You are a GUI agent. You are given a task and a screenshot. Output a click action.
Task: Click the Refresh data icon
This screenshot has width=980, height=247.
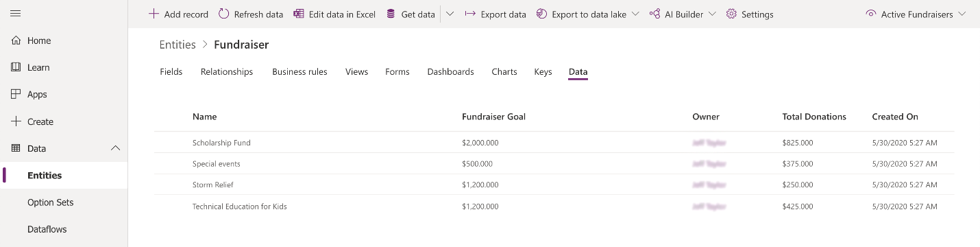pyautogui.click(x=223, y=14)
